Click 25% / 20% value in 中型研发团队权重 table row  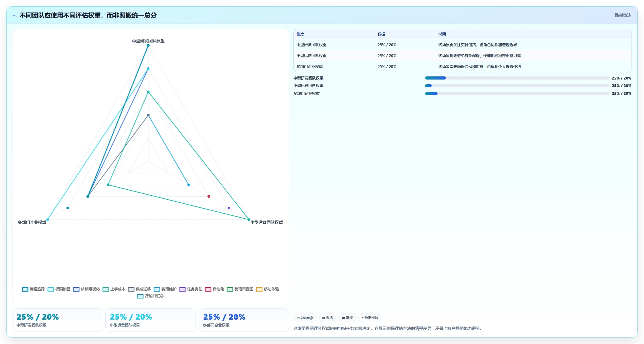click(387, 45)
